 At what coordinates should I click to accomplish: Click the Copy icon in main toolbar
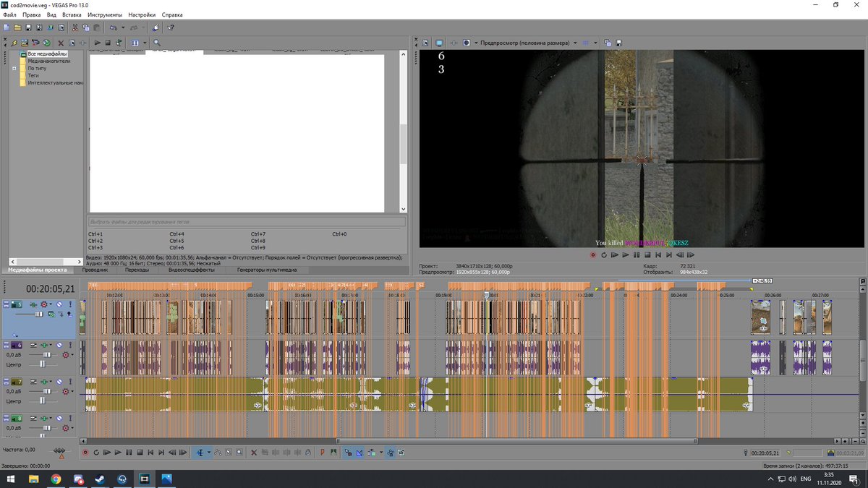tap(86, 27)
